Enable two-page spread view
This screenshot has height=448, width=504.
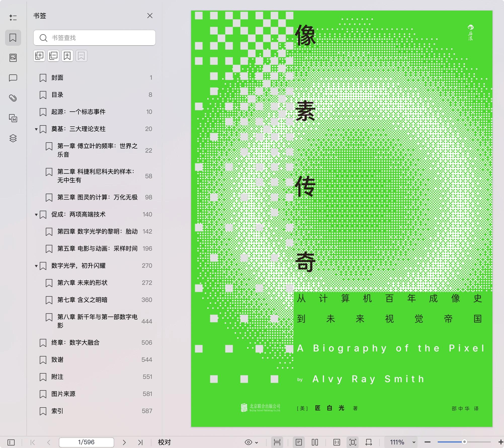314,442
